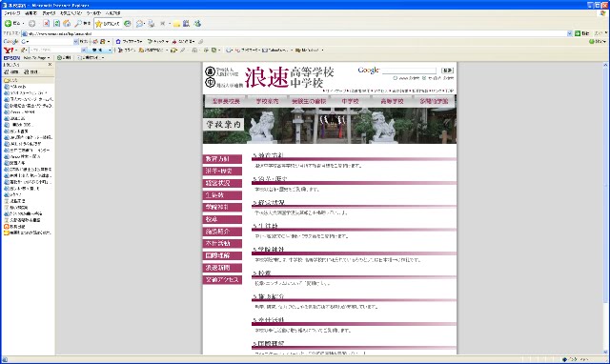Open the Tools menu in menu bar
This screenshot has height=364, width=610.
[x=93, y=13]
